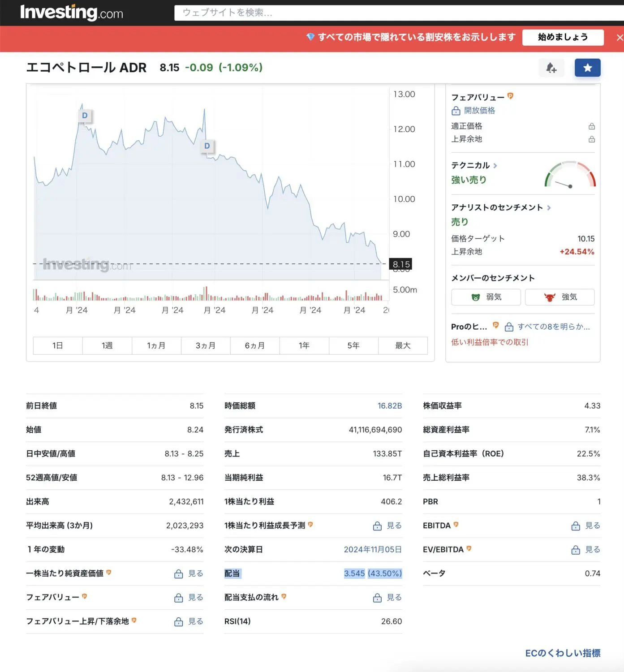Expand the テクニカル section chevron

point(495,166)
